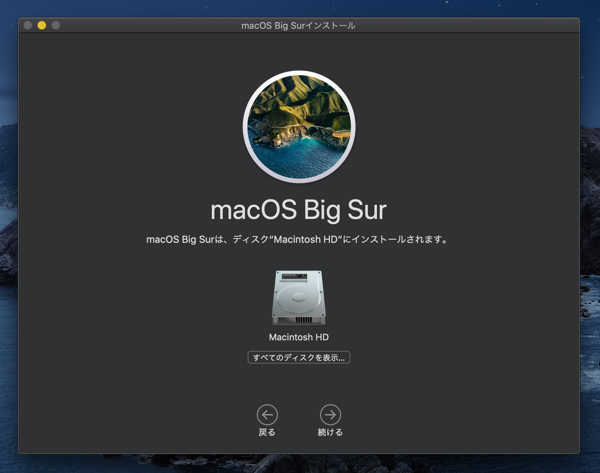The image size is (600, 473).
Task: Click the install destination message mentioning “Macintosh HD”
Action: click(297, 240)
